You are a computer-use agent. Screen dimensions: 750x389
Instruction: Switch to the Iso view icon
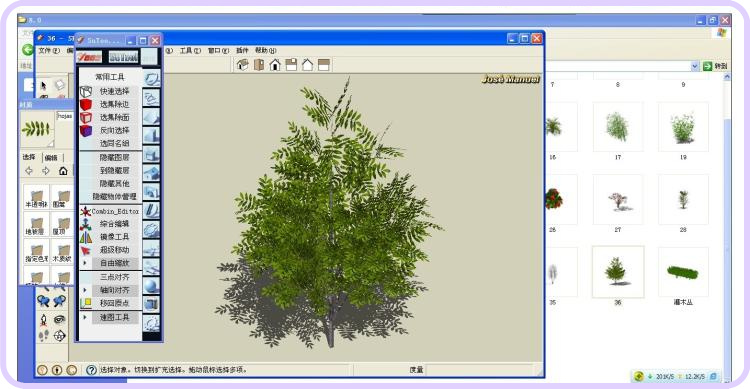click(243, 65)
